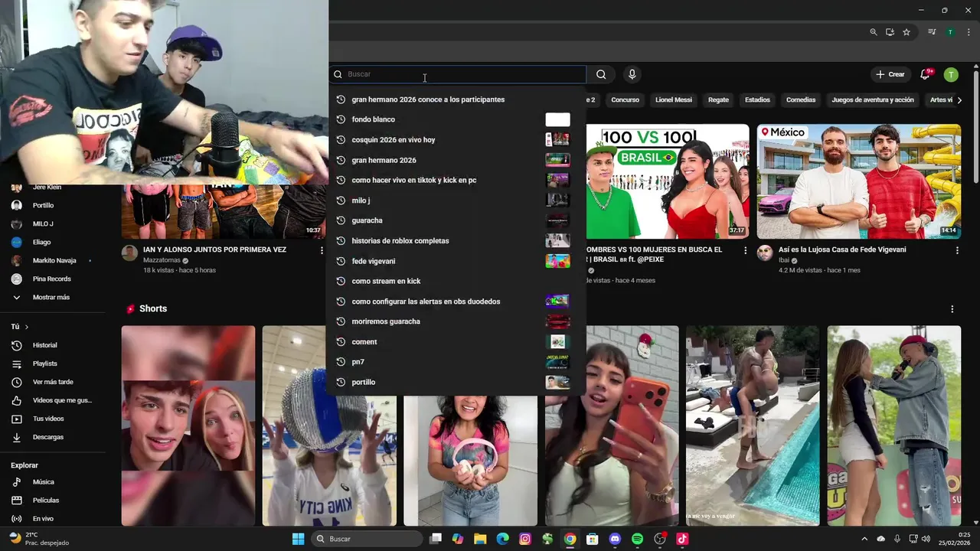Open the México Fede Vigevani house thumbnail
This screenshot has width=980, height=551.
pyautogui.click(x=859, y=181)
